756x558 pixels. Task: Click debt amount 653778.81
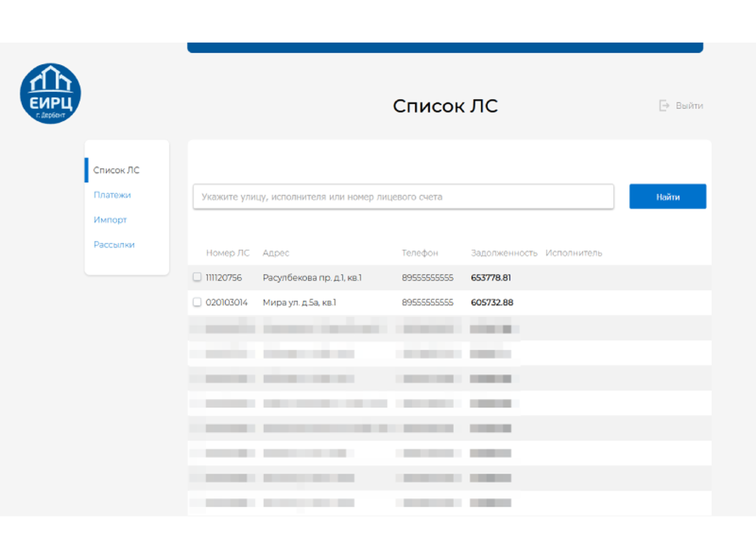[x=491, y=278]
